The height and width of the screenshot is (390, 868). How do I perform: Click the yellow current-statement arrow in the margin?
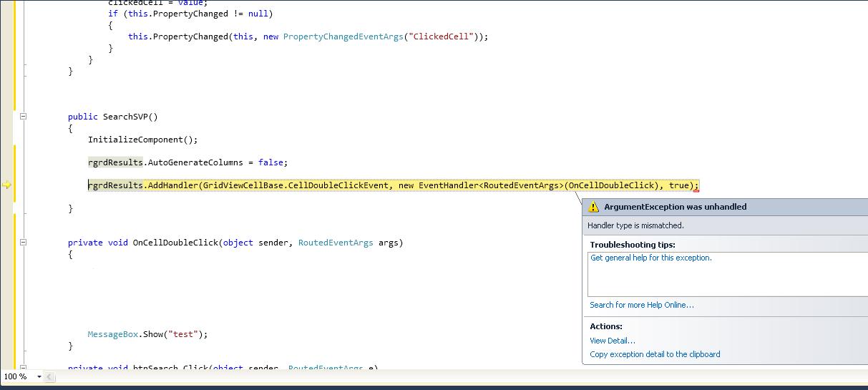(x=7, y=185)
